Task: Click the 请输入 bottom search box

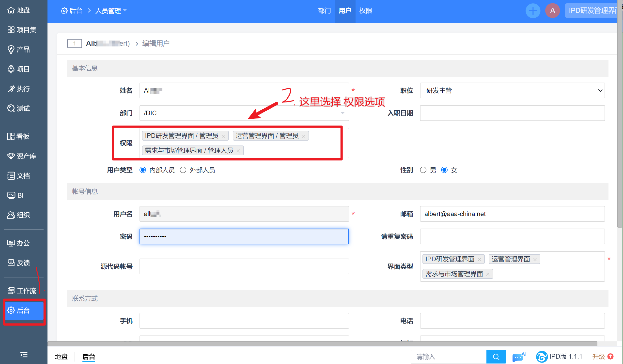Action: (449, 357)
